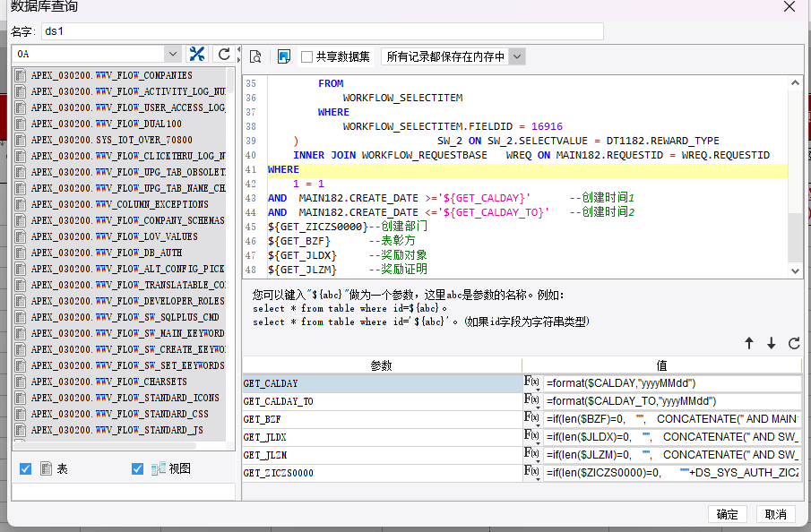Select the GET_CALDAY_TO parameter name

[279, 401]
